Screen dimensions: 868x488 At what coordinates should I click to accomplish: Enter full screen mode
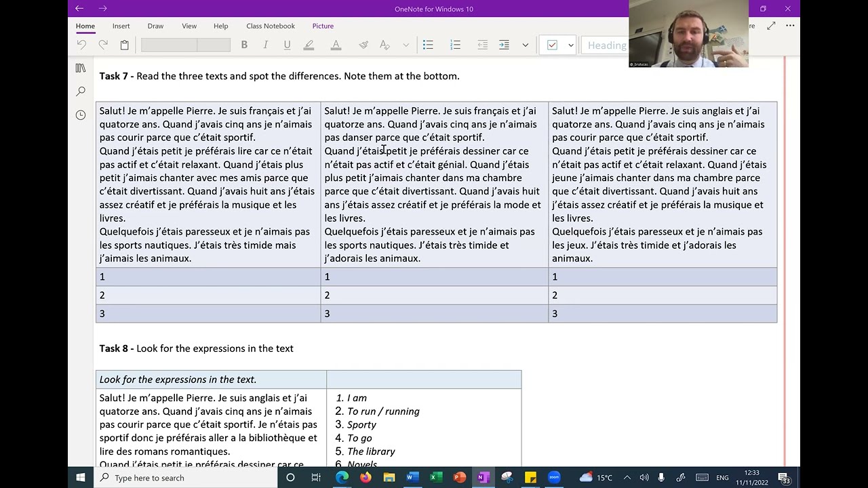[771, 26]
